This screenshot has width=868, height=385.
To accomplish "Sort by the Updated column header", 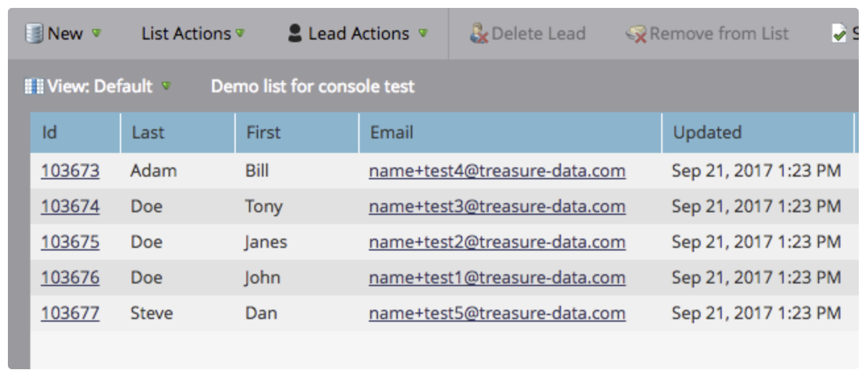I will 707,133.
